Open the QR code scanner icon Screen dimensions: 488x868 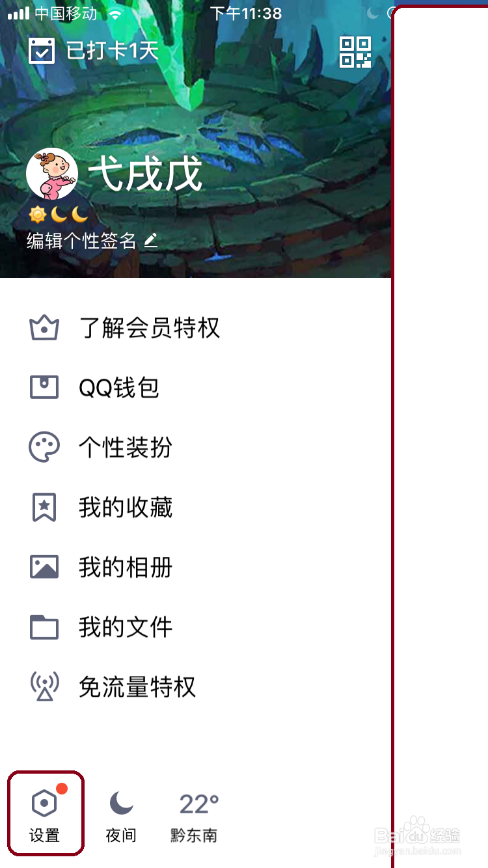click(355, 52)
